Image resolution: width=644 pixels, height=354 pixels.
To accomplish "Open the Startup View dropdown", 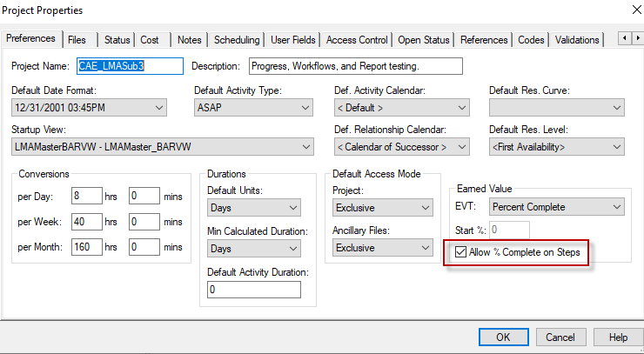I will [162, 146].
